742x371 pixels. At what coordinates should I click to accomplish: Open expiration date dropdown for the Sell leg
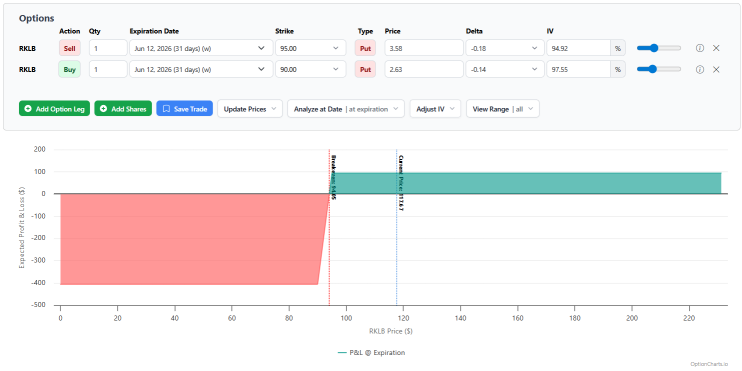click(201, 48)
